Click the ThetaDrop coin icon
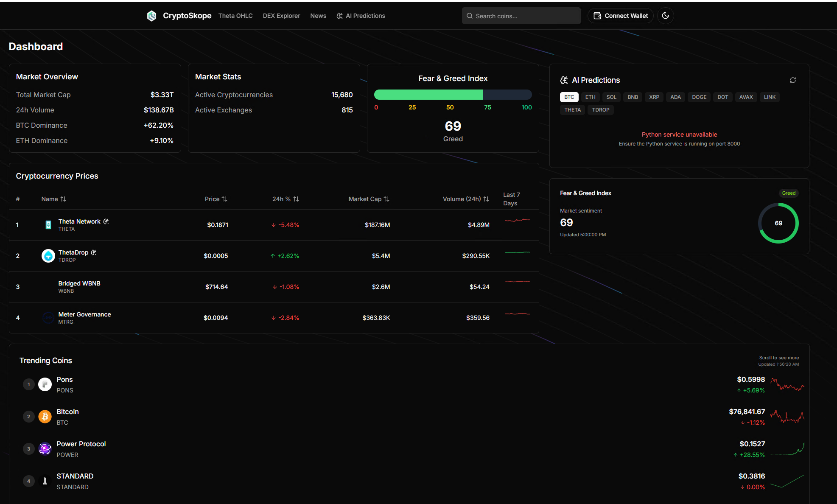The image size is (837, 504). click(x=48, y=256)
